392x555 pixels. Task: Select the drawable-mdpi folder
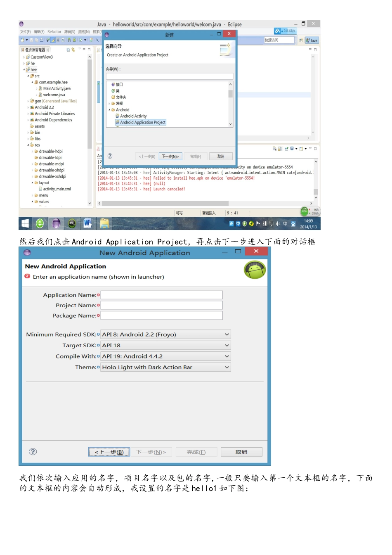tap(49, 164)
